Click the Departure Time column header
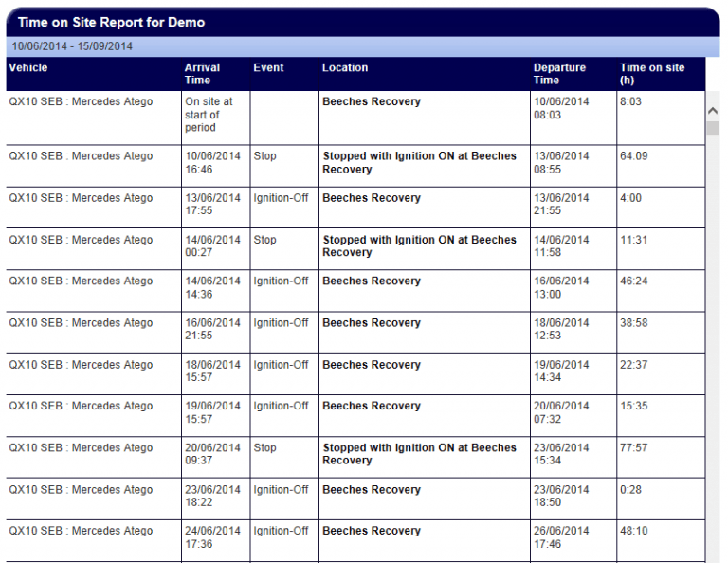The image size is (728, 563). (x=559, y=74)
